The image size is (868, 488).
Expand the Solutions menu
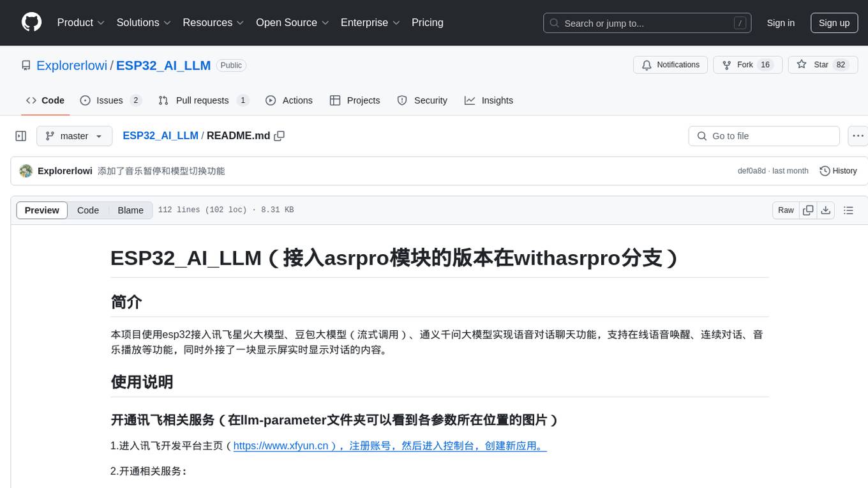point(144,22)
